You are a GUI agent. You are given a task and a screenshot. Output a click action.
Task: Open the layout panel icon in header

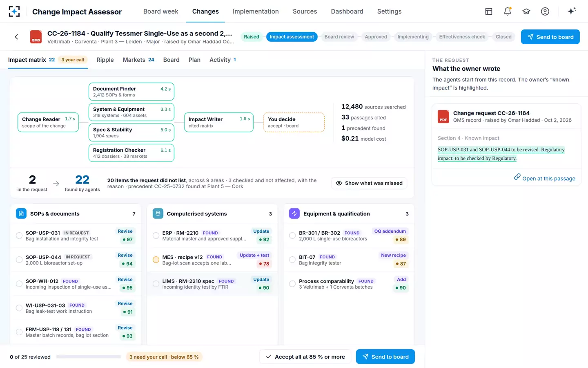(489, 11)
